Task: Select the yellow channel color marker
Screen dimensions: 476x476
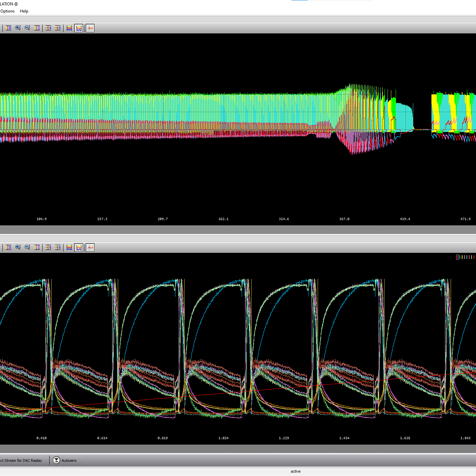Action: click(462, 257)
